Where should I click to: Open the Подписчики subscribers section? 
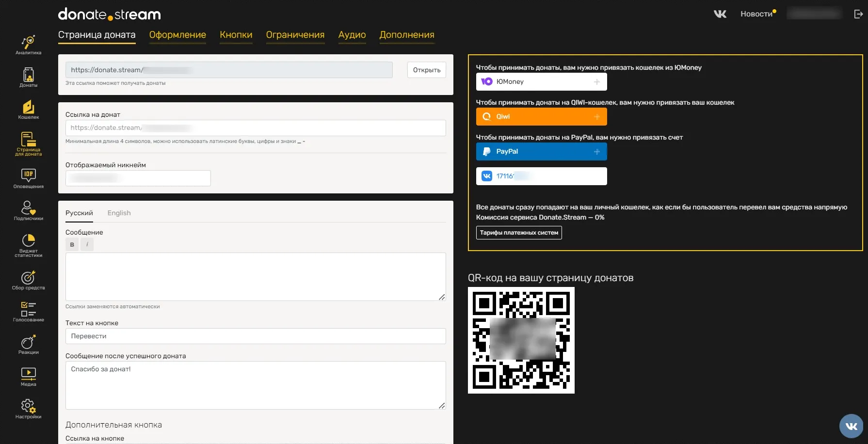(28, 211)
